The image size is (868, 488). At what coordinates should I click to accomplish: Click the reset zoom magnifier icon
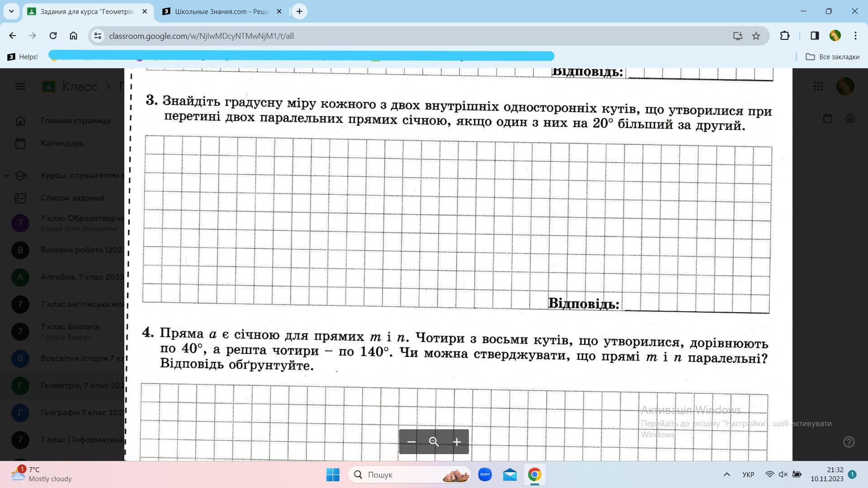pos(434,442)
